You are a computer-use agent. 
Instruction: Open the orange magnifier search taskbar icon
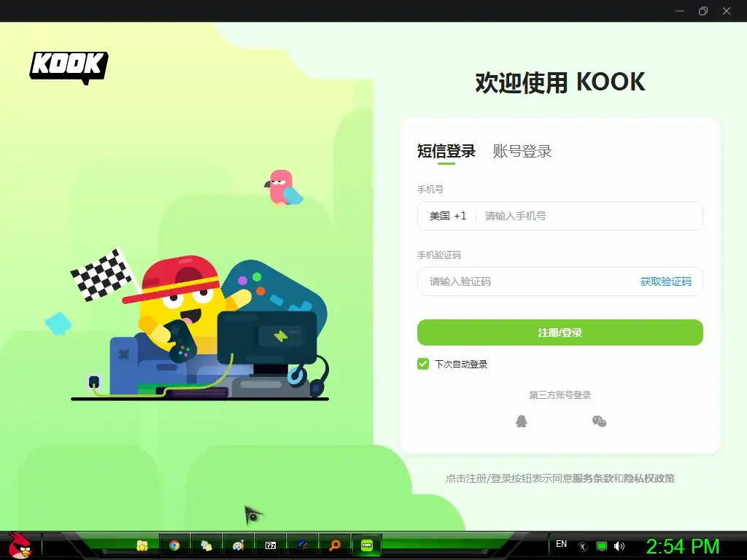click(x=334, y=545)
